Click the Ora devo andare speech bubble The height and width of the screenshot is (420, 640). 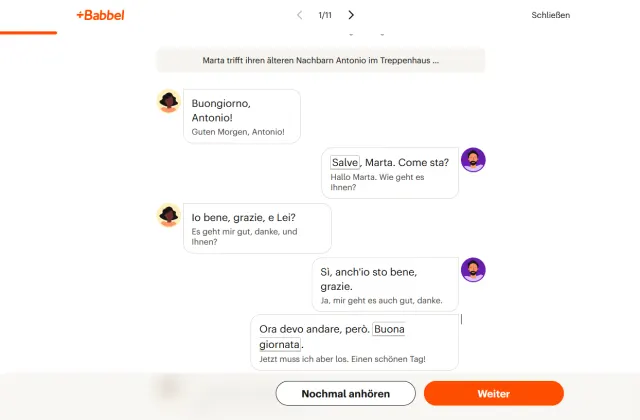click(354, 342)
